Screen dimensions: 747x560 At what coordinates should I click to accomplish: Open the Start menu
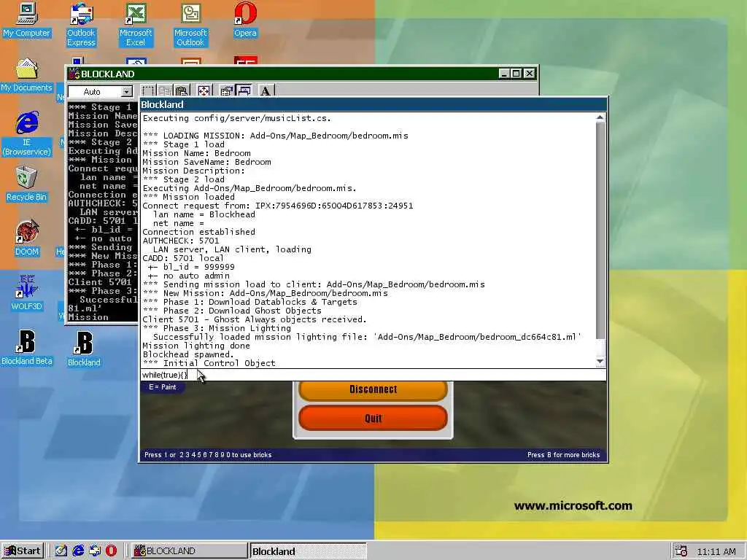22,551
